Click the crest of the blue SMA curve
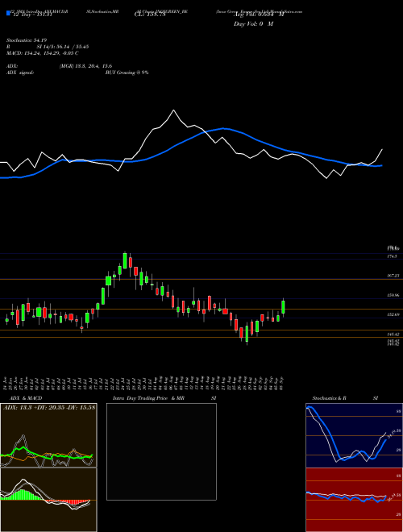Image resolution: width=403 pixels, height=532 pixels. tap(223, 128)
